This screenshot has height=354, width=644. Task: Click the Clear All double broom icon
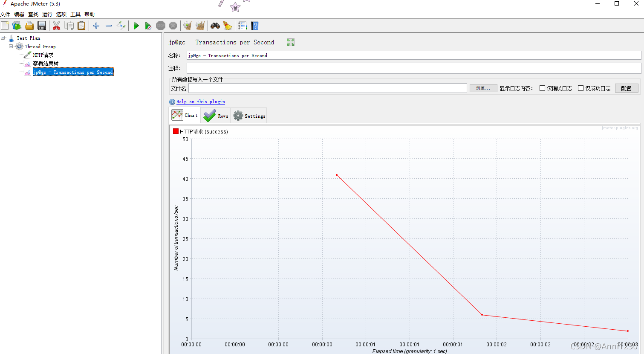200,26
